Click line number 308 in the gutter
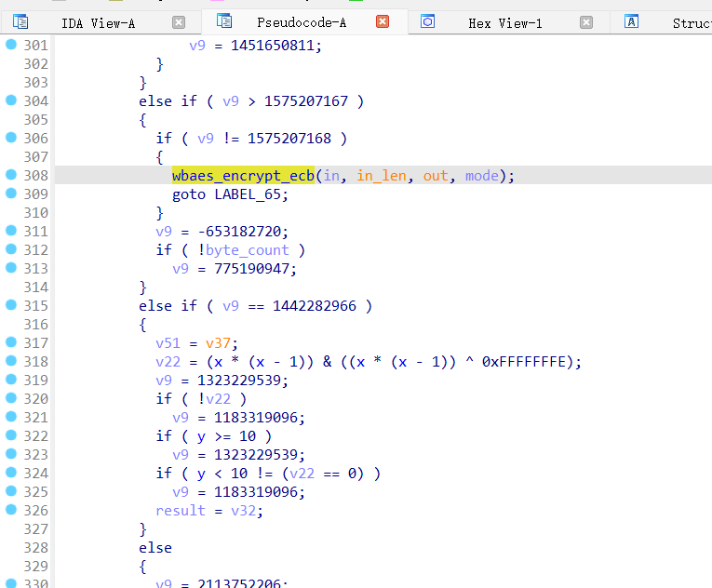712x588 pixels. click(x=36, y=176)
